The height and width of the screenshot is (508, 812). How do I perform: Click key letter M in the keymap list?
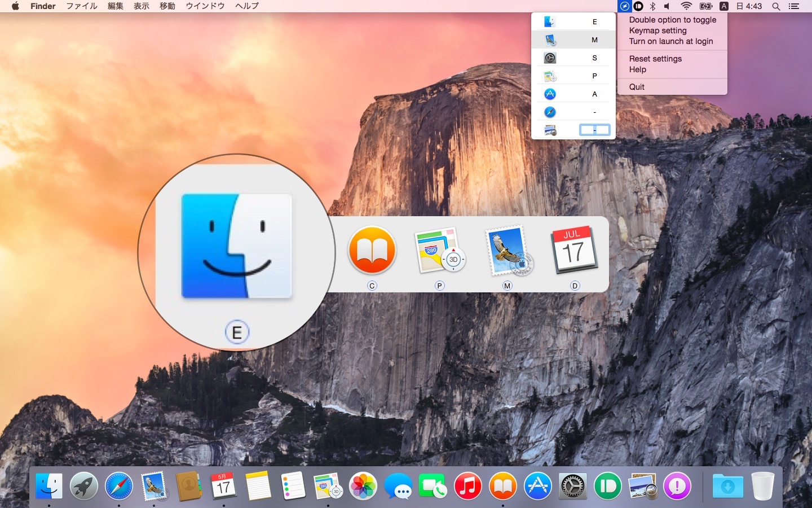point(594,40)
